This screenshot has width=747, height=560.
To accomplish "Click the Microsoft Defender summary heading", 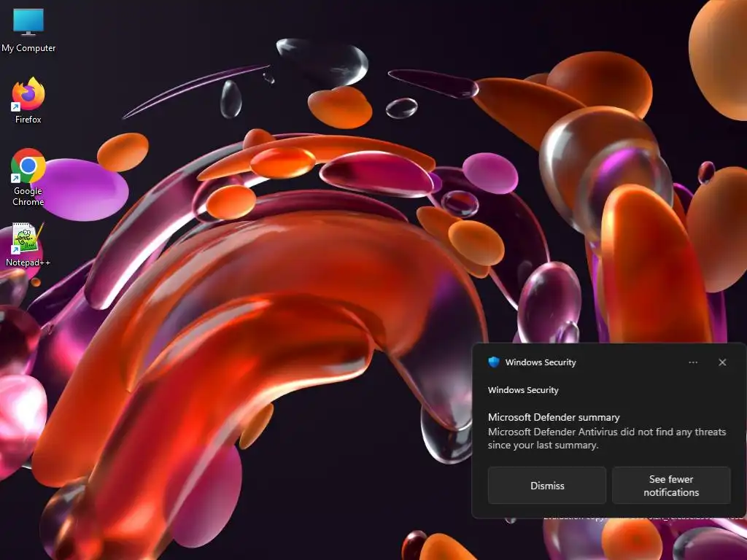I will pos(554,417).
